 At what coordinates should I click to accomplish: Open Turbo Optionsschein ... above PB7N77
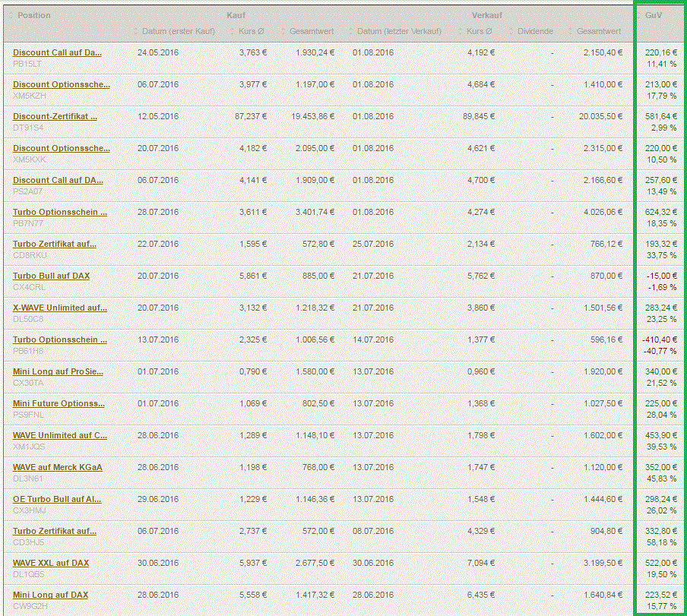click(x=59, y=213)
